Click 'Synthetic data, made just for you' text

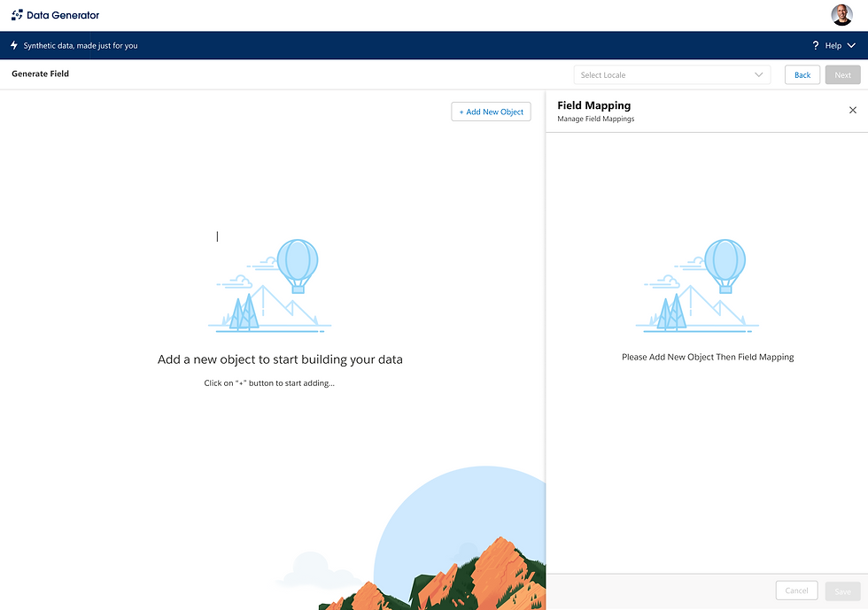point(81,45)
